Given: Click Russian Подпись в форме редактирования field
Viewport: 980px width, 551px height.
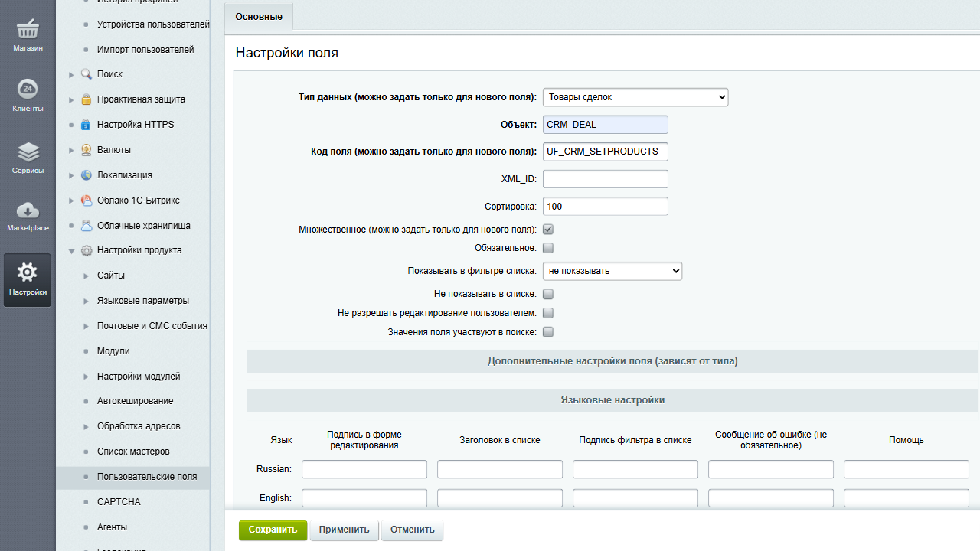Looking at the screenshot, I should (364, 469).
